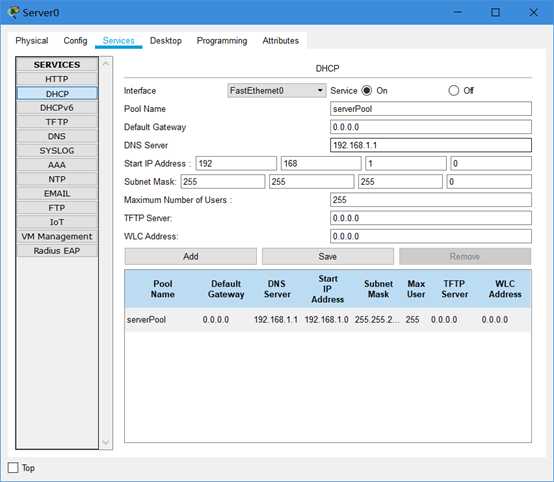Select the serverPool row in table
554x482 pixels.
(328, 320)
